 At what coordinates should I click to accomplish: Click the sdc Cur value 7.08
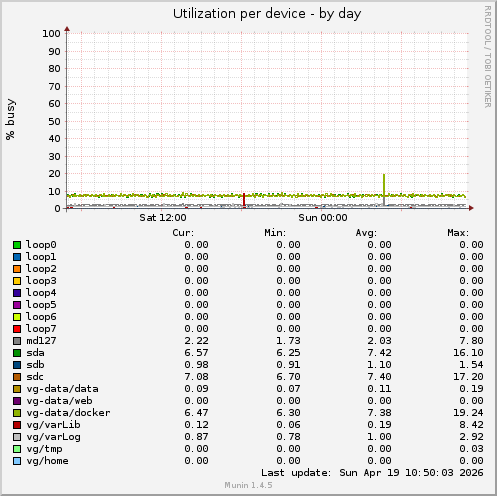coord(196,377)
